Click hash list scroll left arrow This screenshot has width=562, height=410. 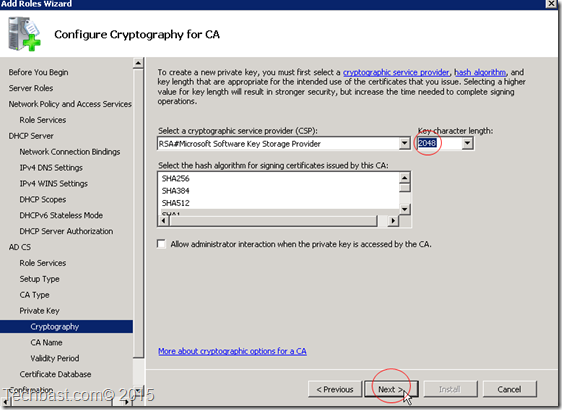[163, 221]
